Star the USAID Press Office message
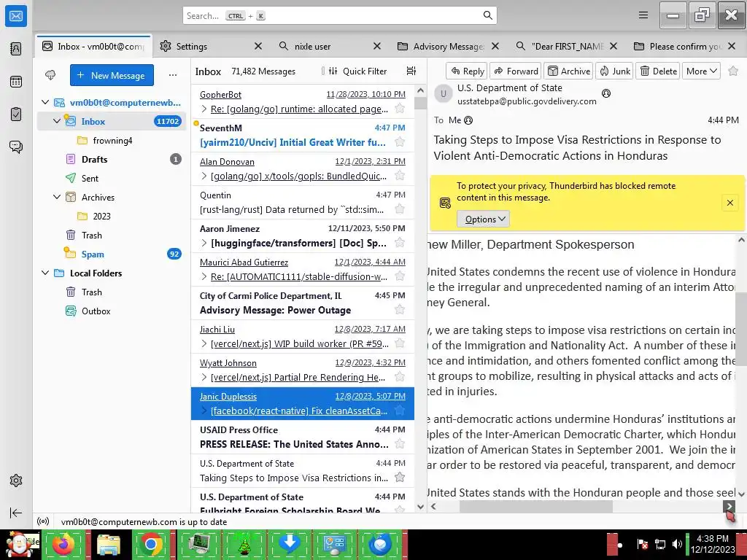This screenshot has width=747, height=560. pos(400,444)
